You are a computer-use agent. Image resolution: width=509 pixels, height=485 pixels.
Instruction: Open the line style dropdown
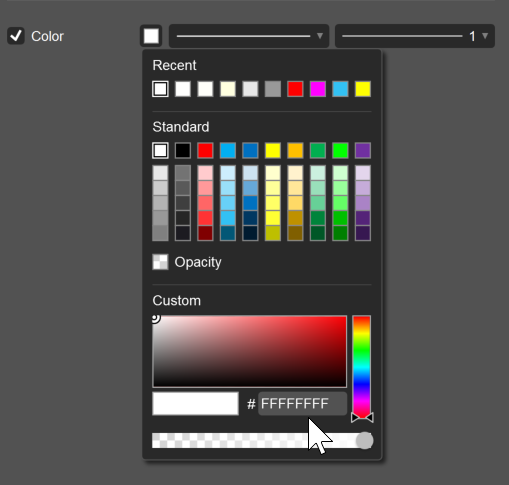pos(249,36)
